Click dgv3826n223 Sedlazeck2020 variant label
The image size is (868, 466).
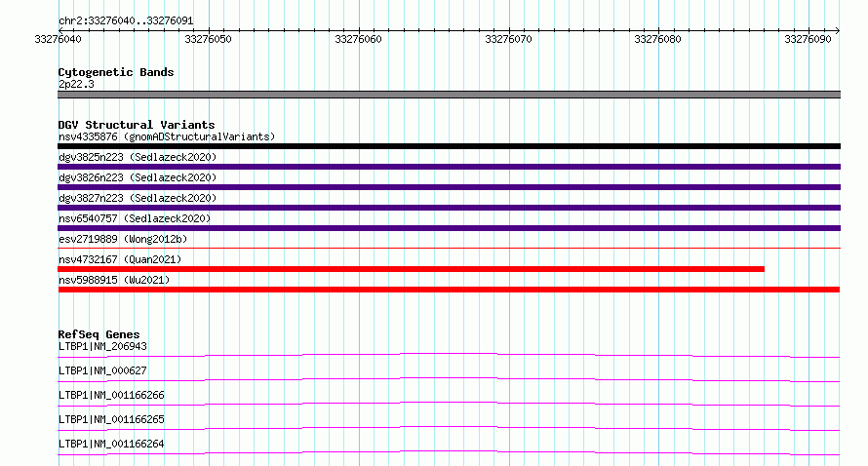(138, 177)
